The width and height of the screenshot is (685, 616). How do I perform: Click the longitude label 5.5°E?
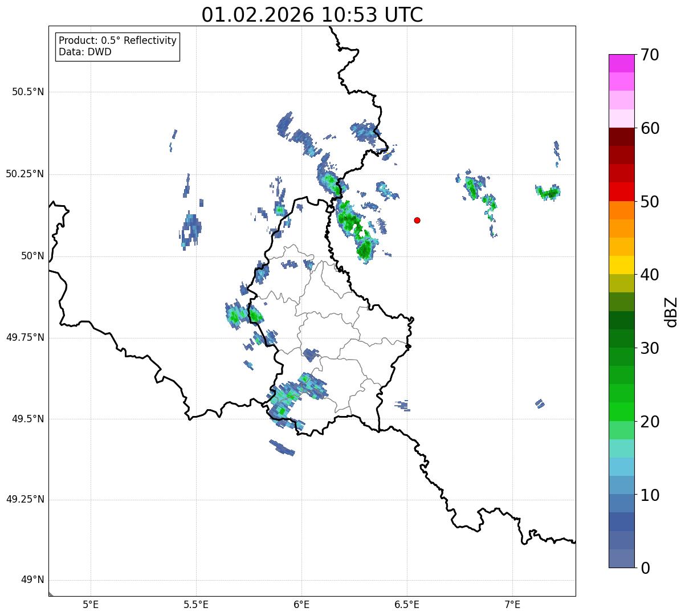pos(196,605)
